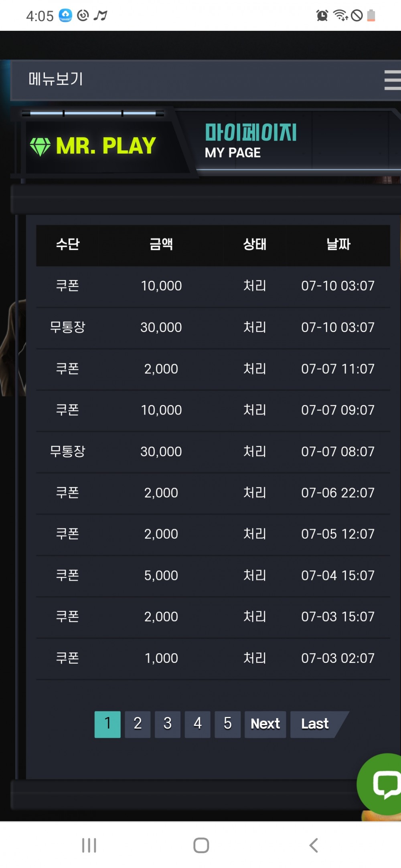This screenshot has height=868, width=401.
Task: Tap the Wi-Fi status icon
Action: click(x=340, y=16)
